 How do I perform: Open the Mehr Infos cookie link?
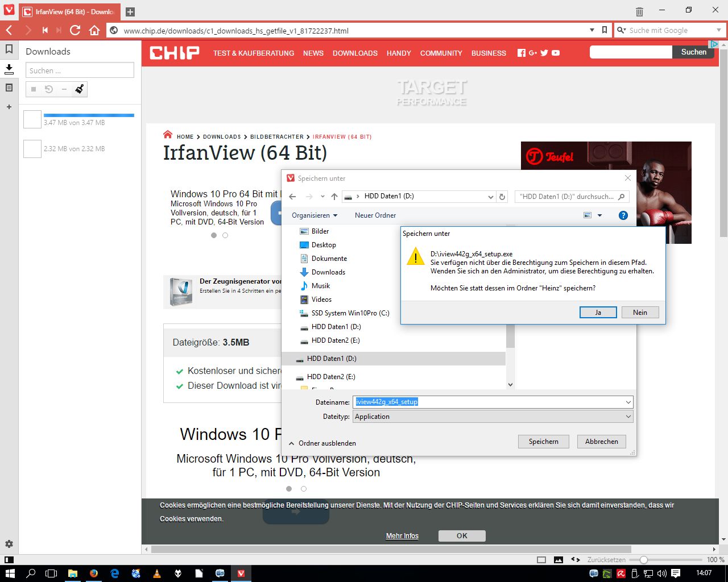pyautogui.click(x=402, y=536)
